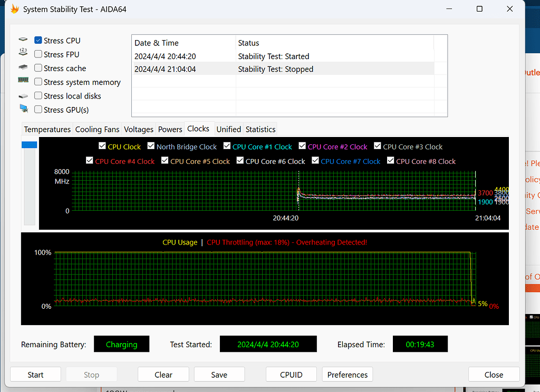Toggle the North Bridge Clock checkbox
Image resolution: width=540 pixels, height=392 pixels.
coord(151,146)
